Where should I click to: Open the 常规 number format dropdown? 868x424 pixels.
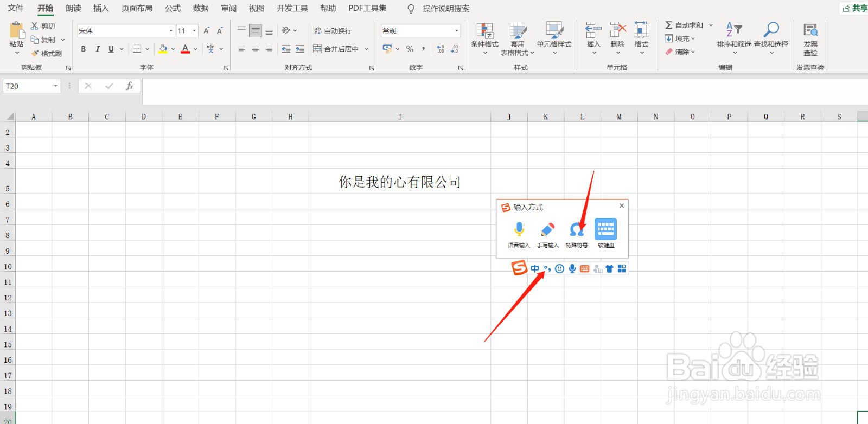456,31
